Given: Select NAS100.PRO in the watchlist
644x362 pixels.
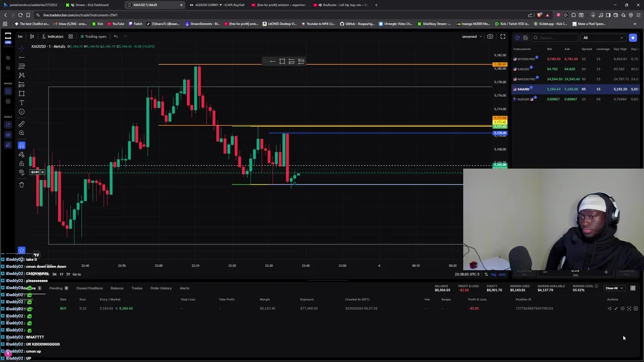Looking at the screenshot, I should pos(576,79).
